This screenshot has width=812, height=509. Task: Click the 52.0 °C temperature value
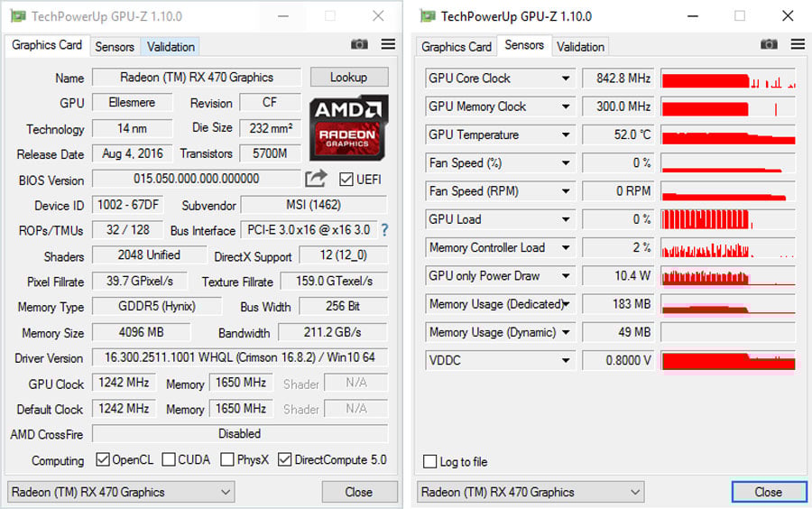click(618, 135)
